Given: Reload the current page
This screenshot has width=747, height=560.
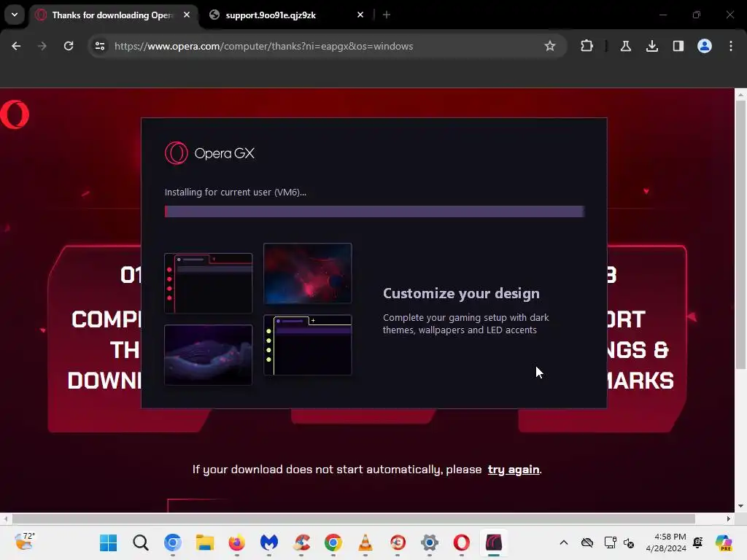Looking at the screenshot, I should coord(69,46).
